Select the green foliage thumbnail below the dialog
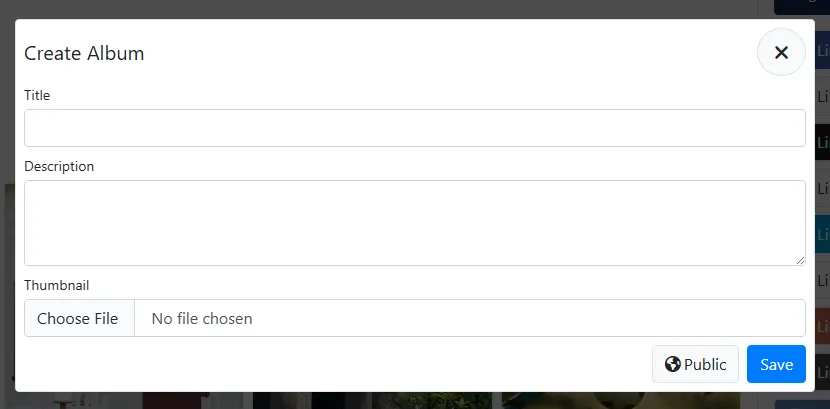This screenshot has height=409, width=830. point(432,401)
